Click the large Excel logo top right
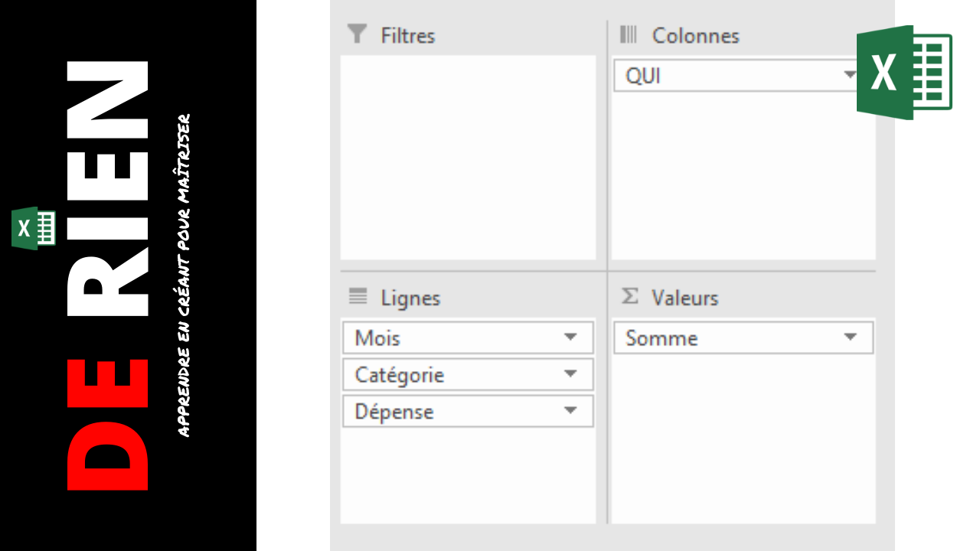Image resolution: width=980 pixels, height=551 pixels. click(904, 73)
